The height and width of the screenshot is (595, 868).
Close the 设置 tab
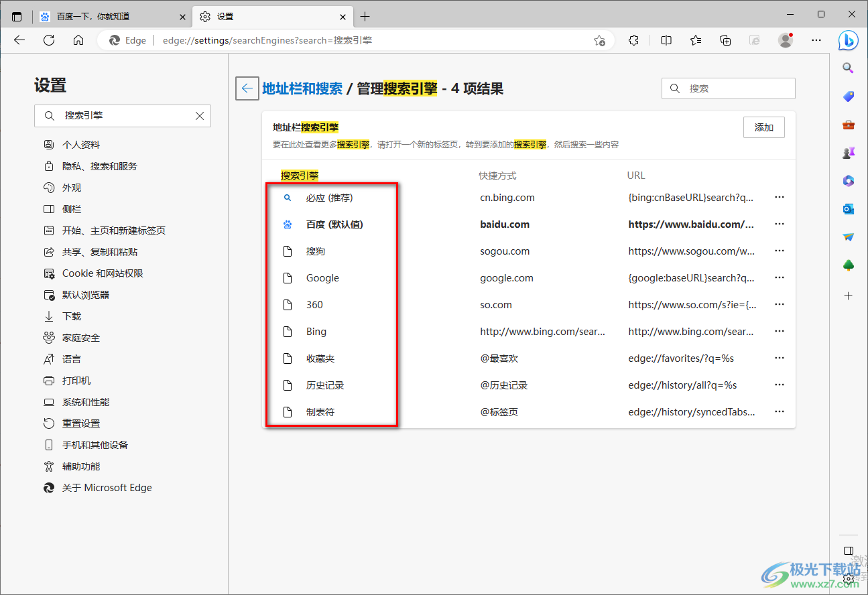click(x=343, y=16)
